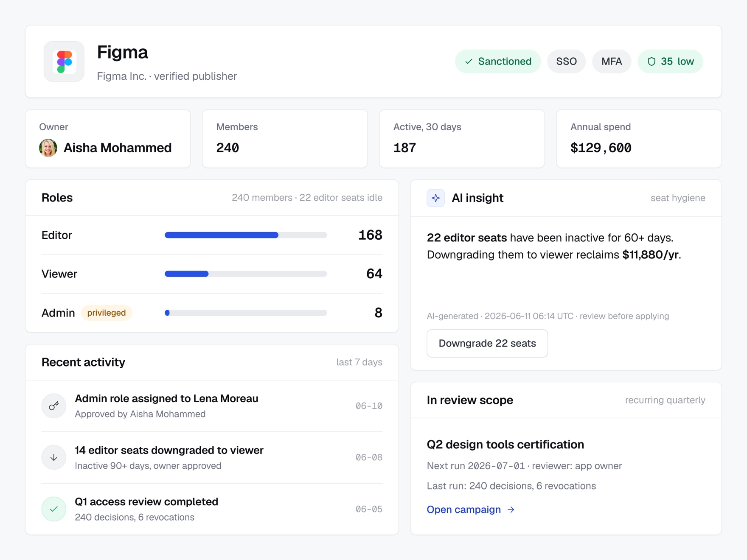The height and width of the screenshot is (560, 747).
Task: Click the Figma app logo
Action: pyautogui.click(x=64, y=62)
